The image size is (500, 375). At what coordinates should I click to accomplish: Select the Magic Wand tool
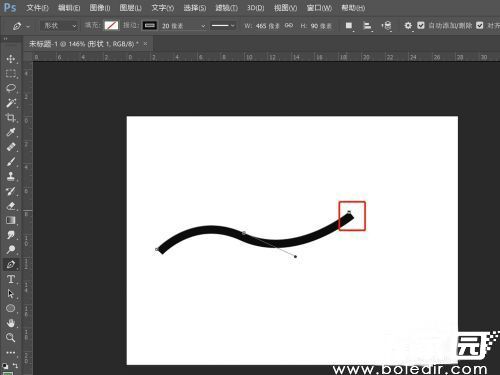11,103
